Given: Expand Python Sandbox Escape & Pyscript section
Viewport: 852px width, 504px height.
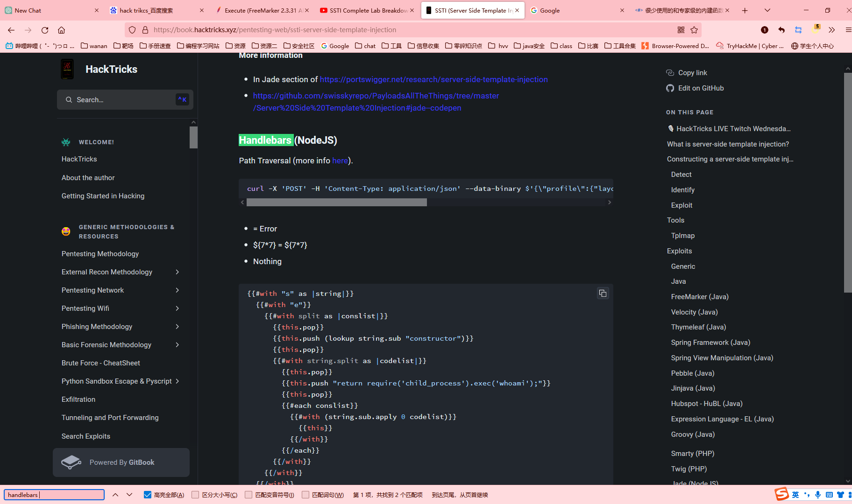Looking at the screenshot, I should click(177, 381).
